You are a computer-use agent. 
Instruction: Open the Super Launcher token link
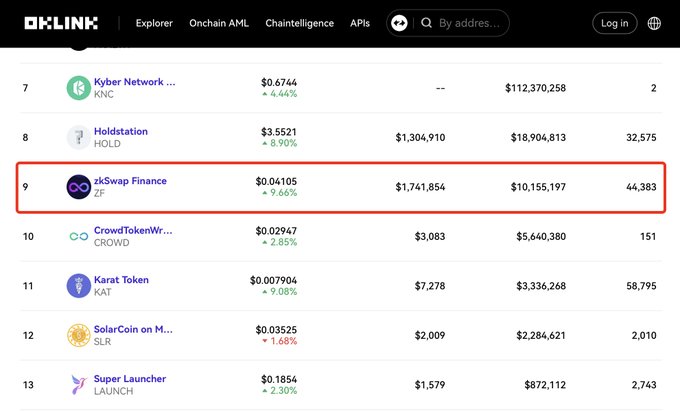(130, 378)
